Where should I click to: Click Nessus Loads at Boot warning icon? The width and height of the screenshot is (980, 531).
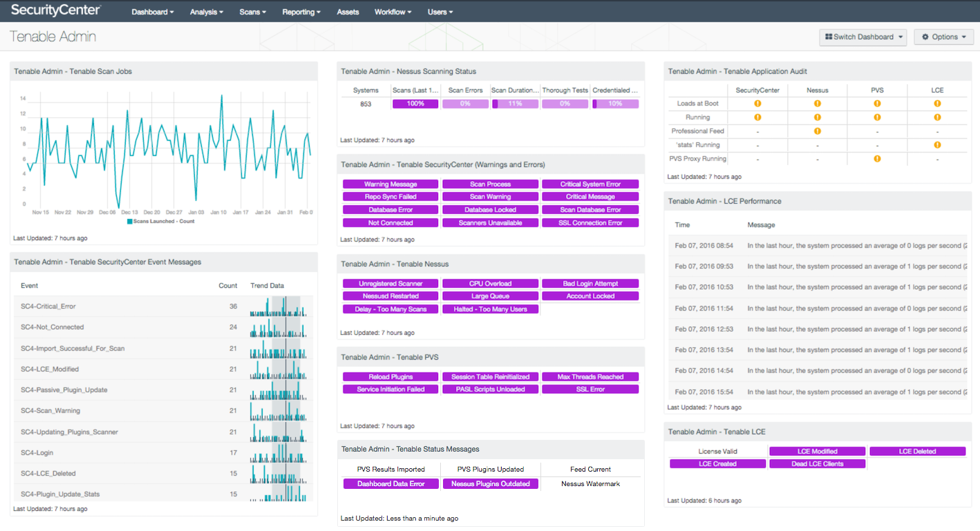click(x=818, y=104)
